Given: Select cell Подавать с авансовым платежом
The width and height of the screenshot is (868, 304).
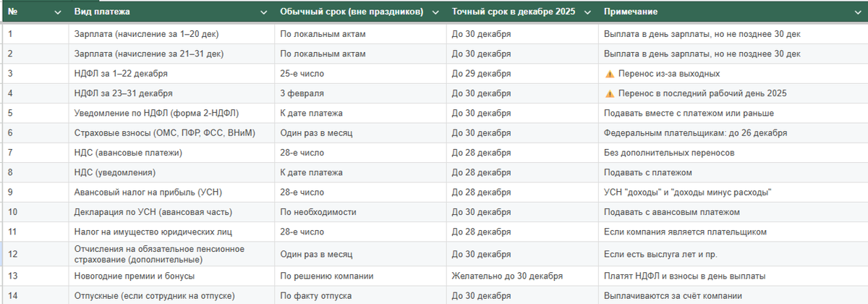Looking at the screenshot, I should [x=733, y=212].
